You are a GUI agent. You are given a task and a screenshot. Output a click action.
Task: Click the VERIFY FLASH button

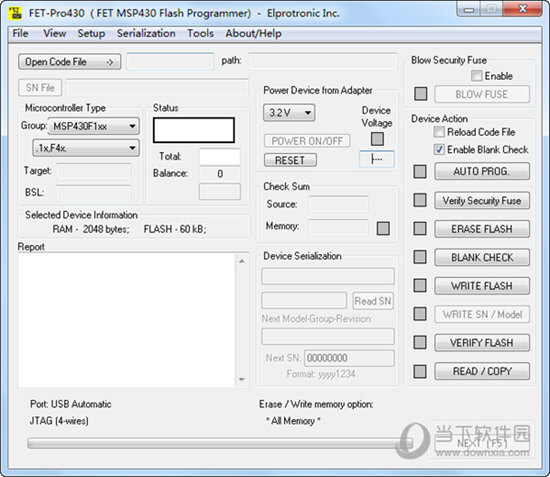(482, 343)
